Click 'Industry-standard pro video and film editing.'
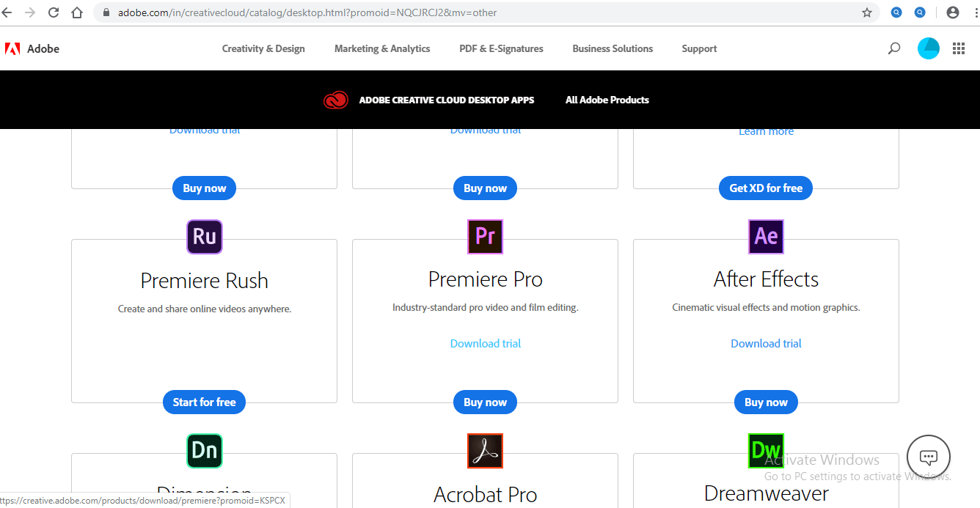The image size is (980, 508). tap(486, 307)
